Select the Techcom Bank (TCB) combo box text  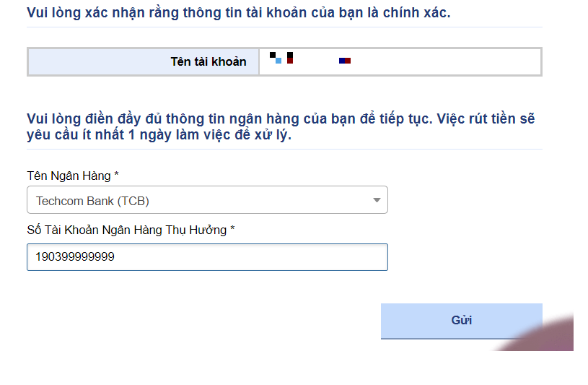click(92, 201)
